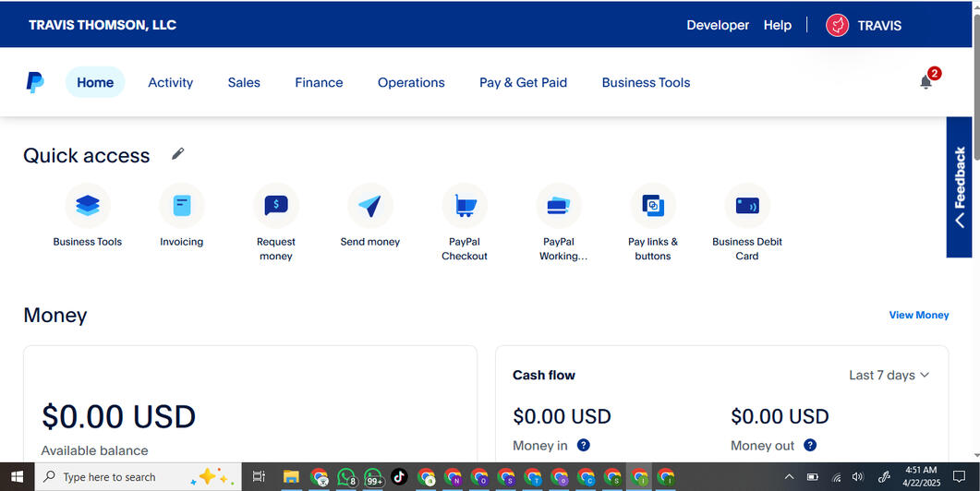Go to the Home tab
The width and height of the screenshot is (980, 491).
(x=95, y=82)
